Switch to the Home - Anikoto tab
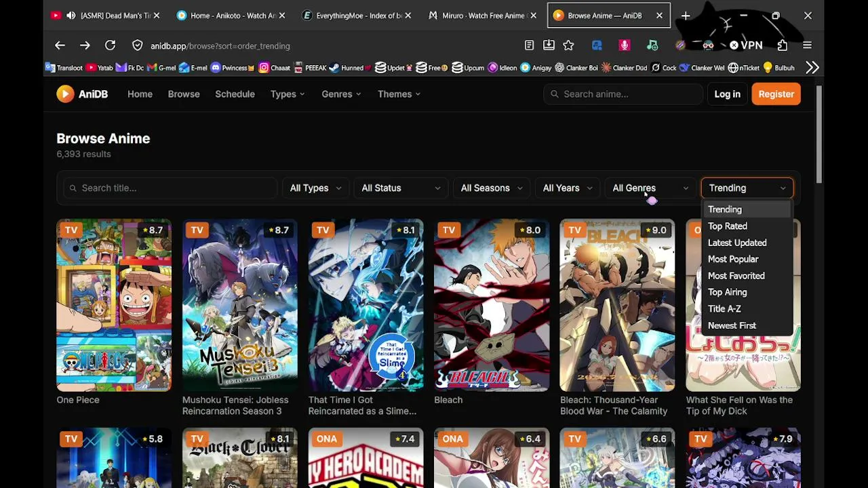868x488 pixels. (231, 16)
